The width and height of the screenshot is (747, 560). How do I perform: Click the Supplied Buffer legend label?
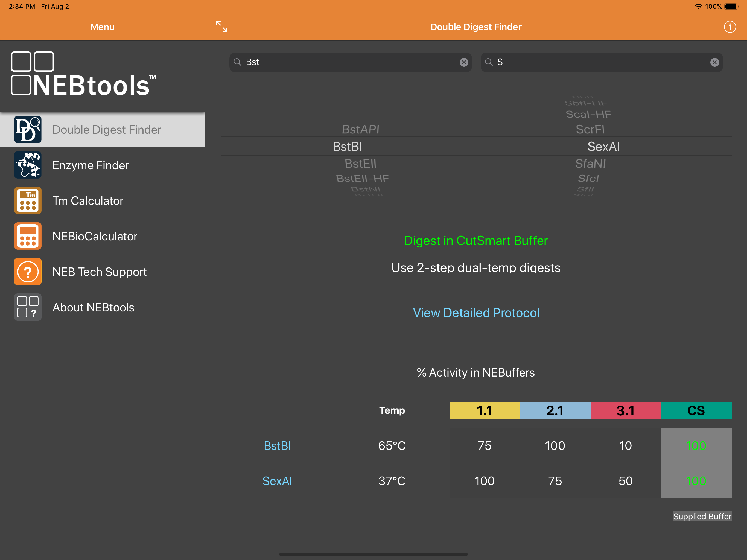click(x=702, y=516)
